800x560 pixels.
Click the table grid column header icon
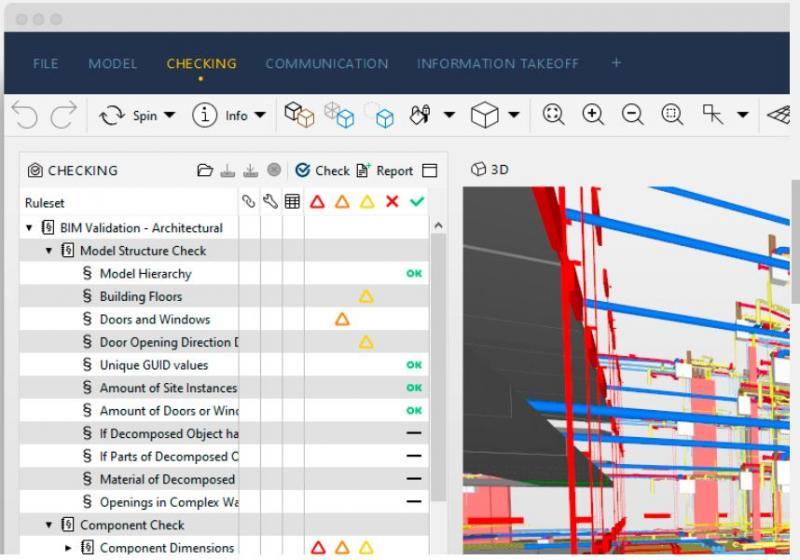point(292,202)
